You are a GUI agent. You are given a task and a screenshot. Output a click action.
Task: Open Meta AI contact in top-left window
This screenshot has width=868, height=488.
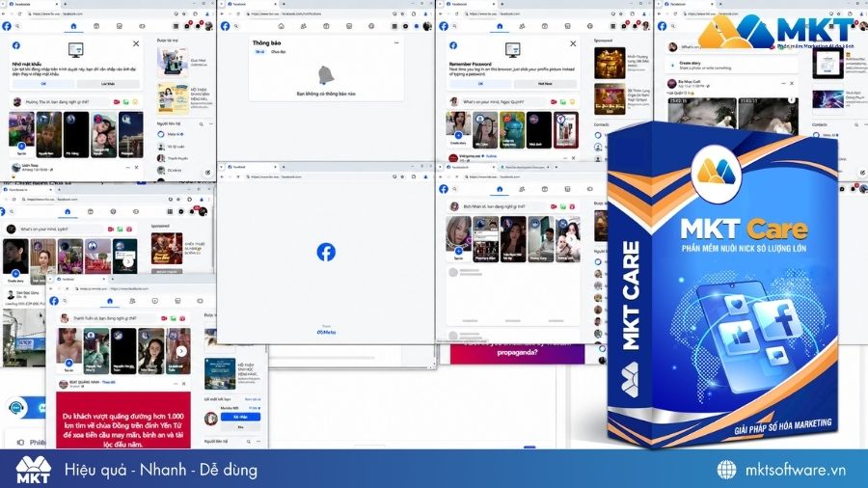tap(172, 134)
